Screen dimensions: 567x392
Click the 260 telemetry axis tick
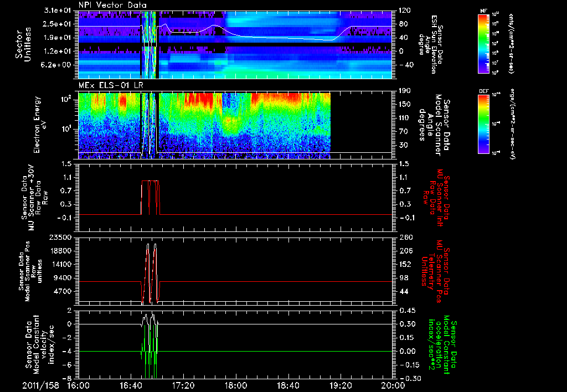[x=405, y=237]
